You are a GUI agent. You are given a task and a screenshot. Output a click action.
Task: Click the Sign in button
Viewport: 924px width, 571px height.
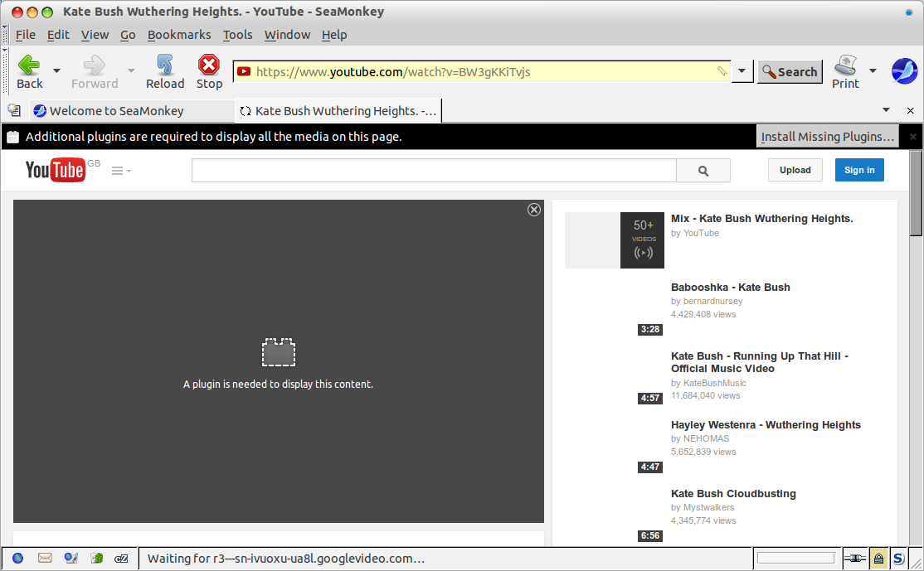(859, 170)
